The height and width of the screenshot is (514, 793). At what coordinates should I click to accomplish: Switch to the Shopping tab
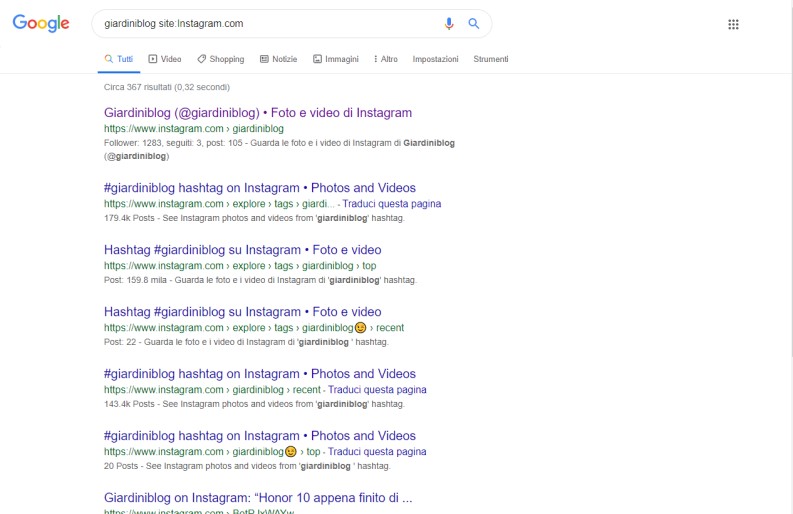coord(221,59)
